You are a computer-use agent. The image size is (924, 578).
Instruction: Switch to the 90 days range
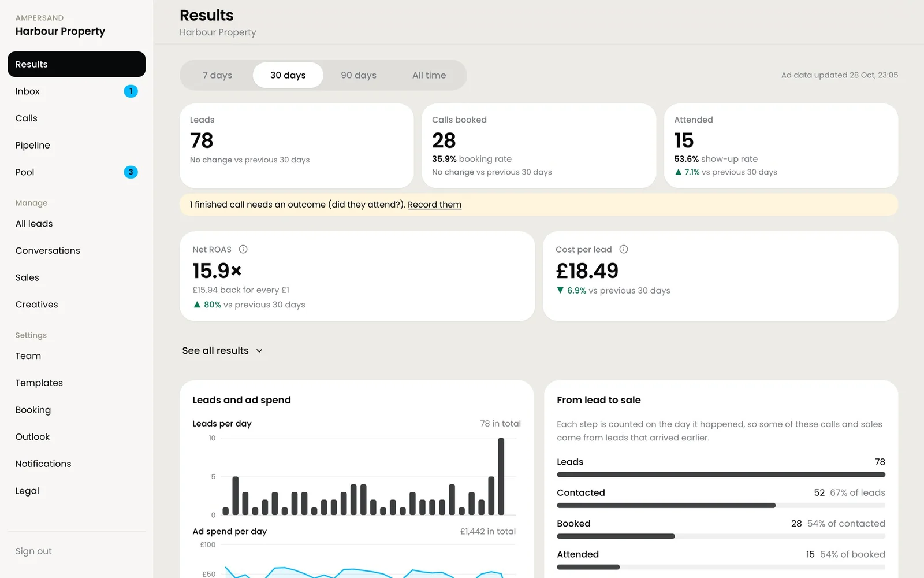pyautogui.click(x=359, y=75)
